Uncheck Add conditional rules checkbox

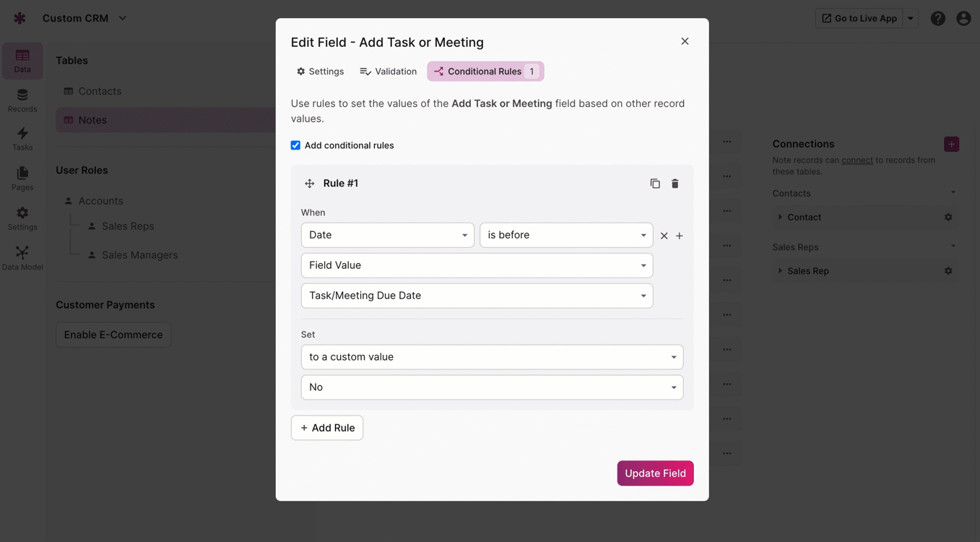point(296,145)
